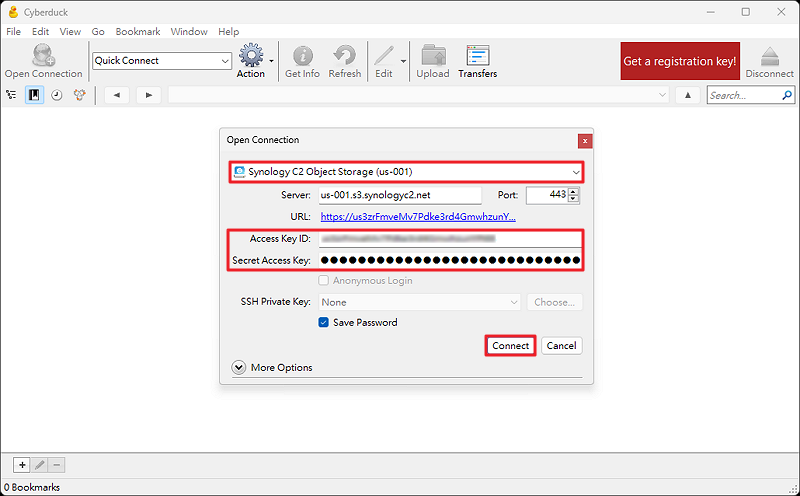This screenshot has width=800, height=496.
Task: Open the Synology C2 Object Storage protocol dropdown
Action: pos(406,172)
